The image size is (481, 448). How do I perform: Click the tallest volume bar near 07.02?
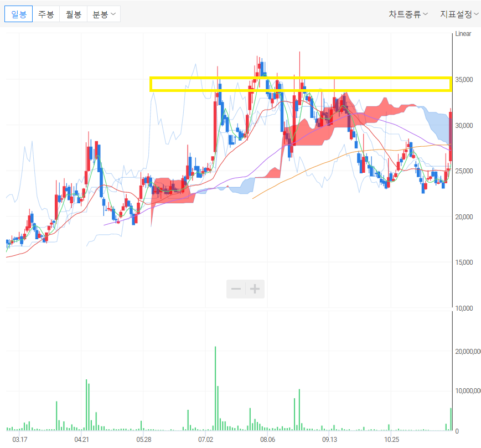215,389
